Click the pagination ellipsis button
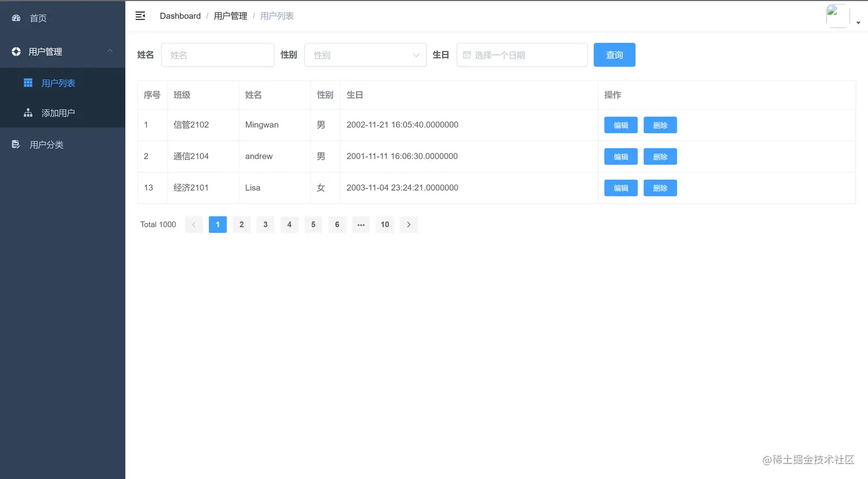 pyautogui.click(x=361, y=225)
